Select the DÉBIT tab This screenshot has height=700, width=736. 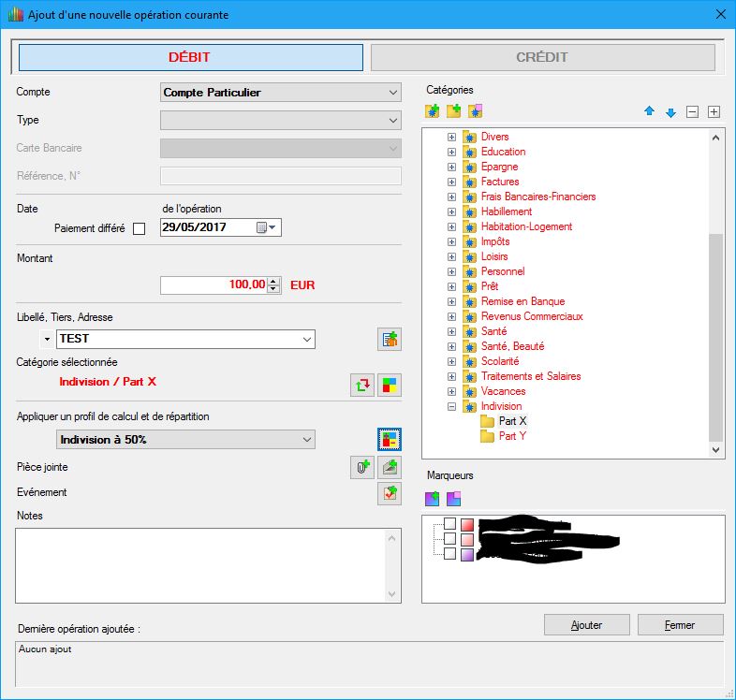pos(190,57)
